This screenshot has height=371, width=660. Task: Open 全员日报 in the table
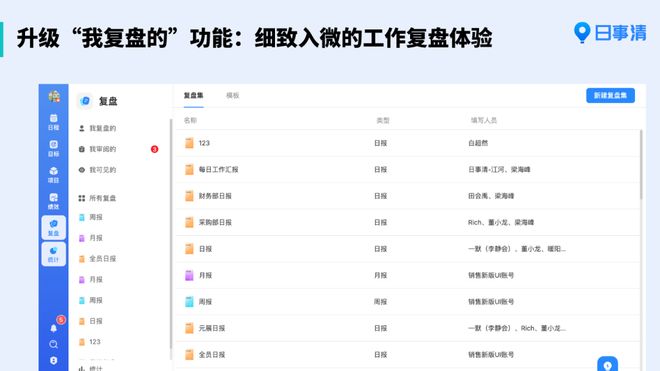click(x=212, y=355)
